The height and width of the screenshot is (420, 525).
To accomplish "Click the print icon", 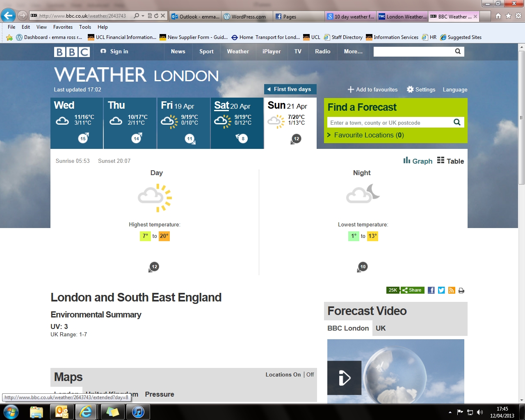I will click(461, 290).
